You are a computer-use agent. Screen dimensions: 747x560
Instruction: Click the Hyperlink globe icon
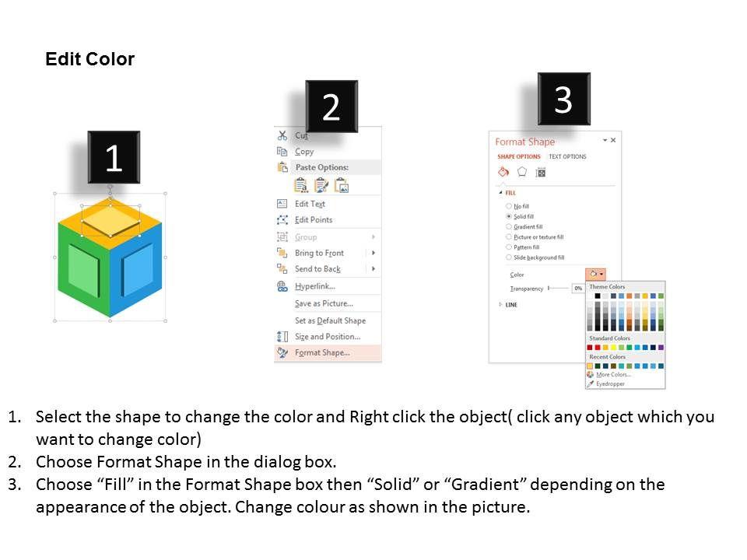(x=282, y=286)
